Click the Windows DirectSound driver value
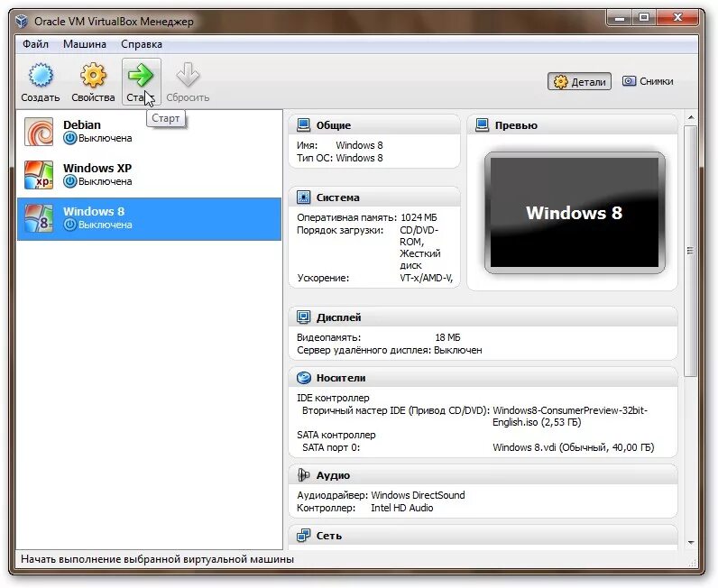Image resolution: width=718 pixels, height=588 pixels. pyautogui.click(x=418, y=495)
